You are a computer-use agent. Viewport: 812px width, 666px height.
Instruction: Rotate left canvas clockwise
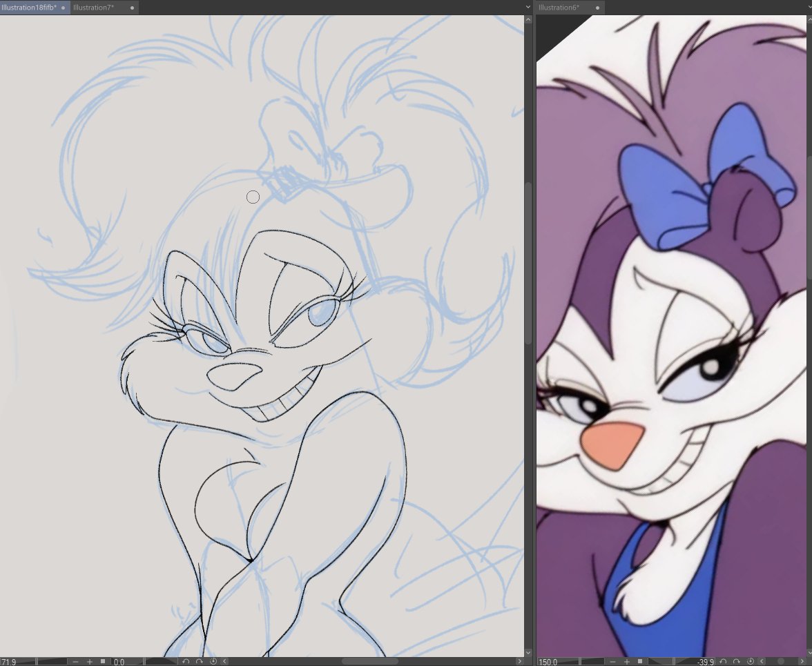[x=199, y=661]
